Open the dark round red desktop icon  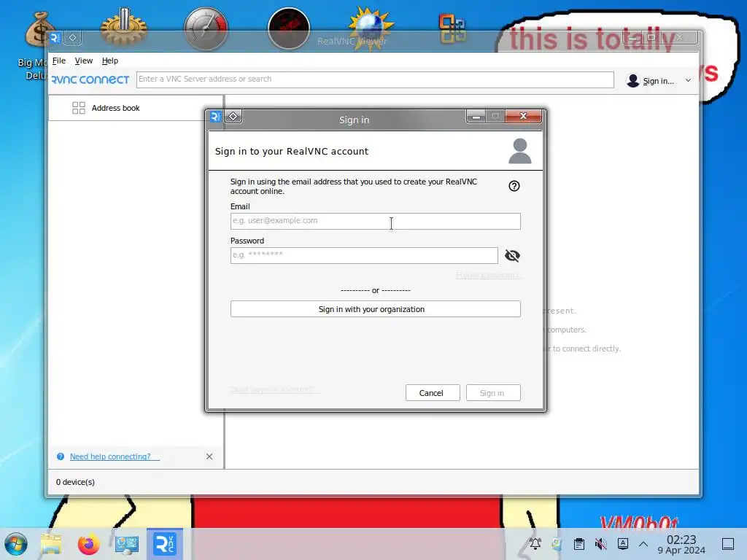tap(289, 28)
